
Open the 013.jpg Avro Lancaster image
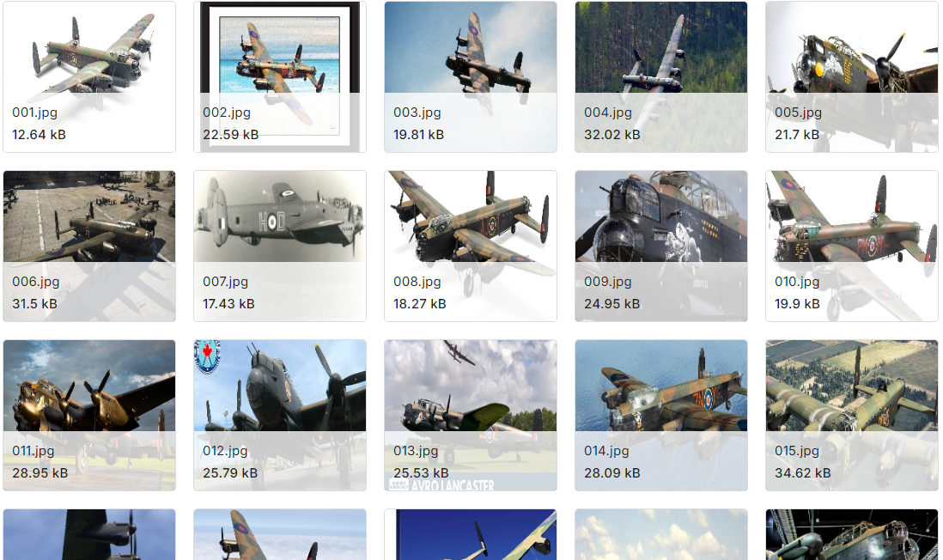tap(471, 415)
